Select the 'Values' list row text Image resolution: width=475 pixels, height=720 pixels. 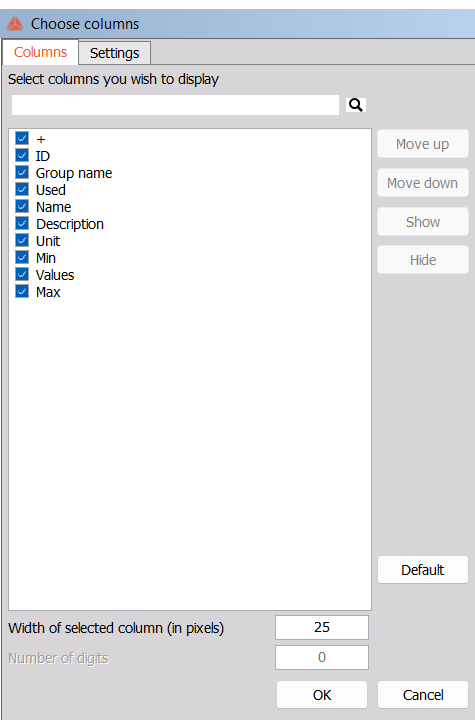[x=55, y=275]
